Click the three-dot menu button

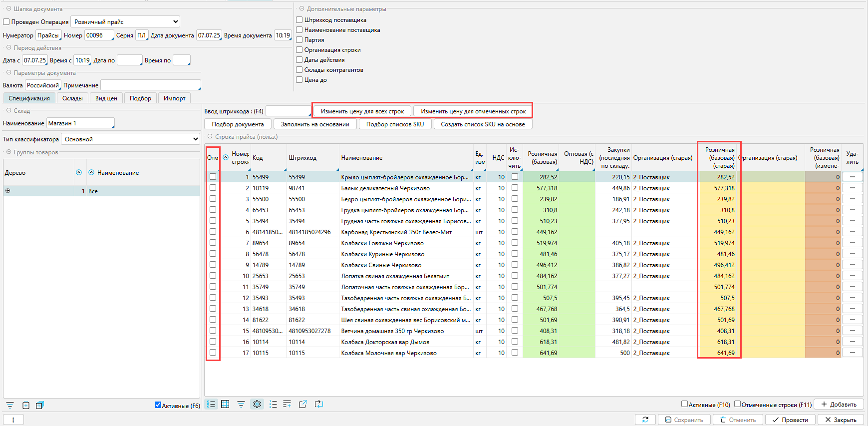tap(13, 420)
